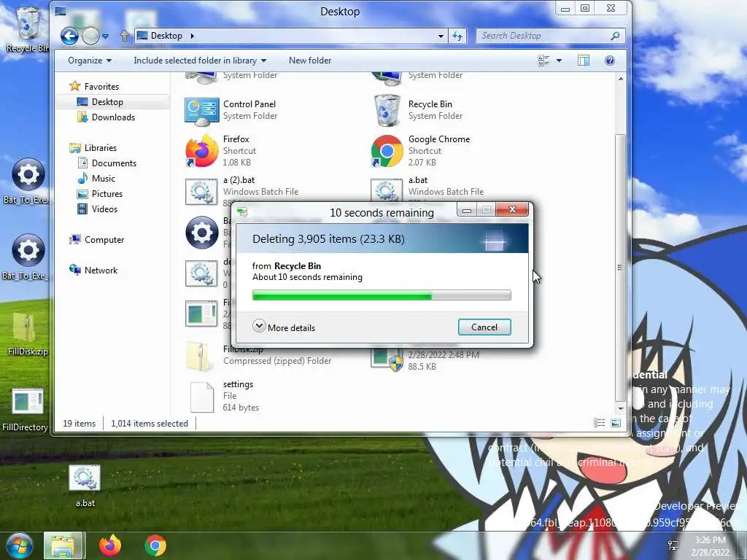The width and height of the screenshot is (747, 560).
Task: Click the taskbar clock showing 3:26 PM
Action: tap(711, 546)
